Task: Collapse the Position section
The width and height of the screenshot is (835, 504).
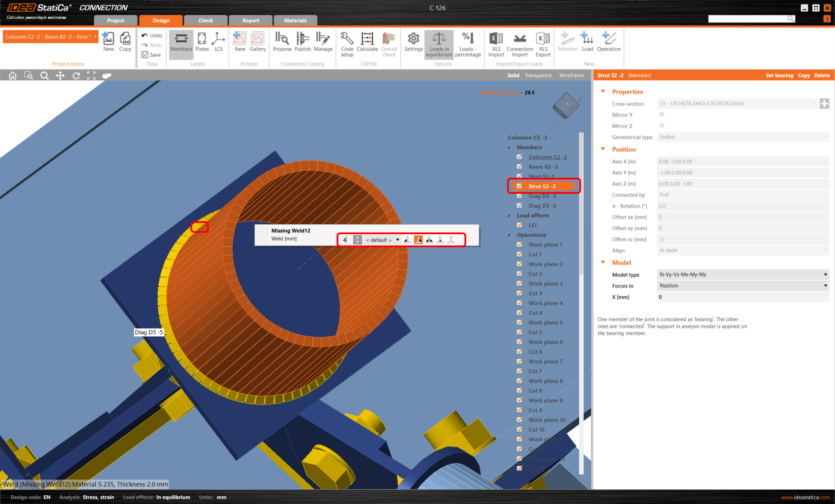Action: (x=603, y=149)
